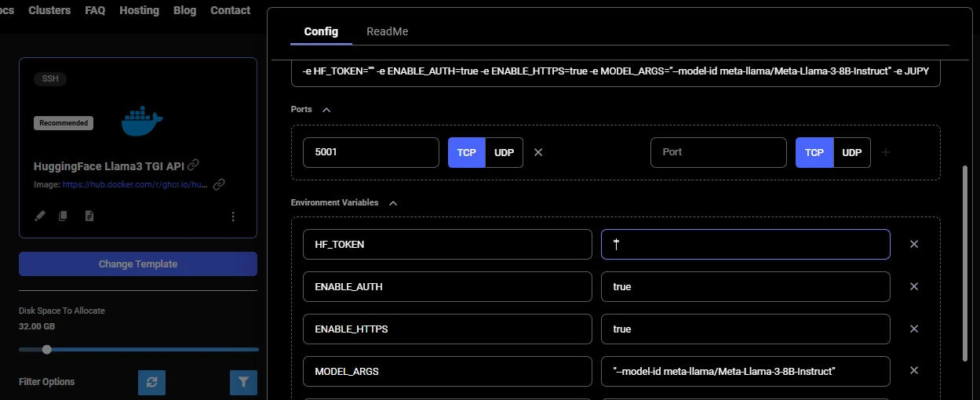The width and height of the screenshot is (980, 400).
Task: Click link icon beside image URL
Action: (220, 184)
